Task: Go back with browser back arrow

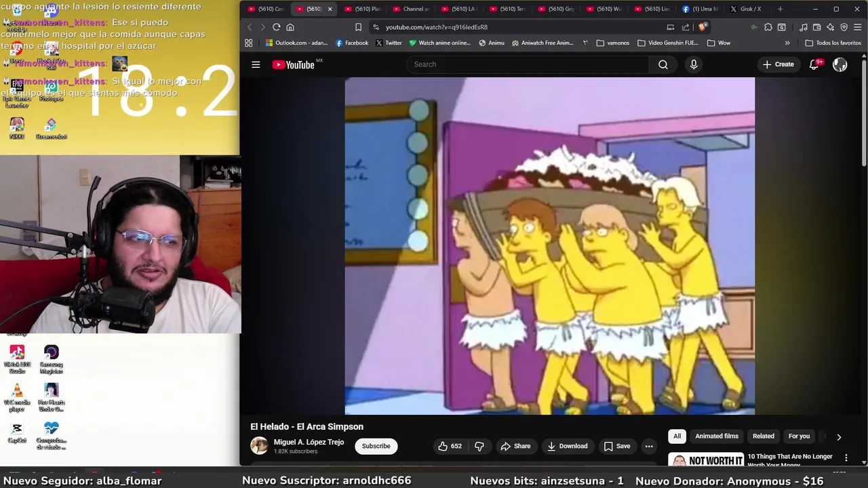Action: pos(249,27)
